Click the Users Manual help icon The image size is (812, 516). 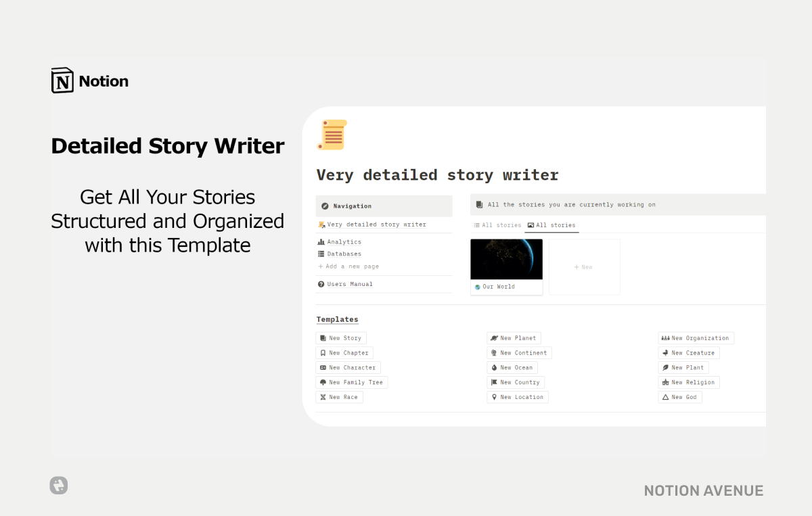(321, 284)
